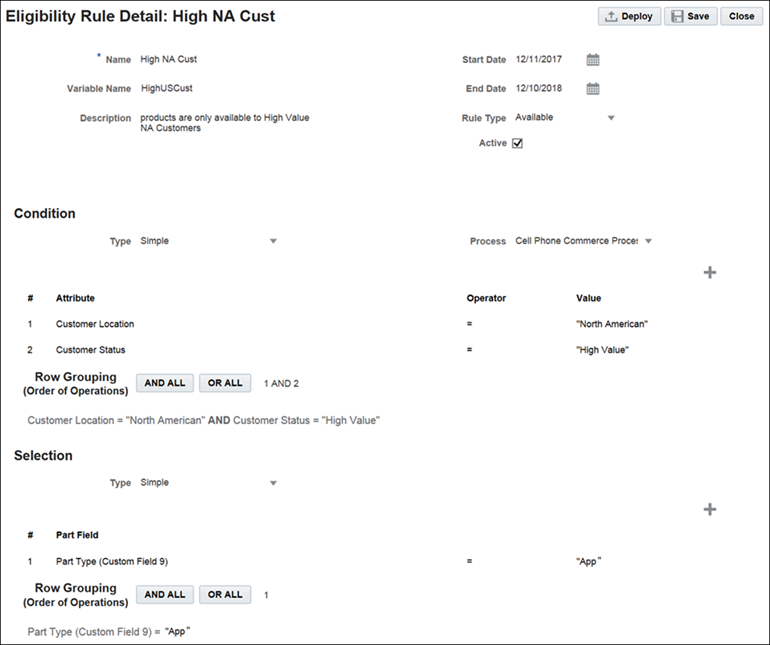Edit the Name field High NA Cust
Screen dimensions: 770x645
click(x=168, y=59)
